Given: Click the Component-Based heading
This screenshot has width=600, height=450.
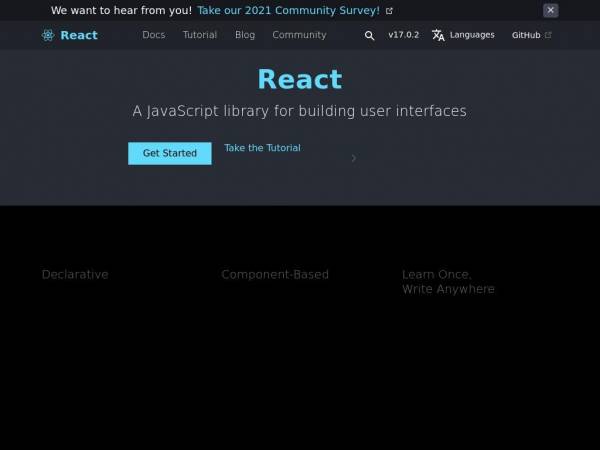Looking at the screenshot, I should 275,274.
